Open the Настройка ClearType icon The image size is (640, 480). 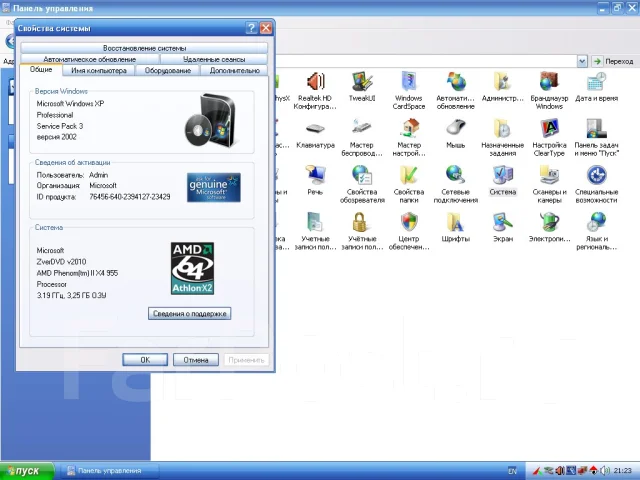pyautogui.click(x=549, y=138)
